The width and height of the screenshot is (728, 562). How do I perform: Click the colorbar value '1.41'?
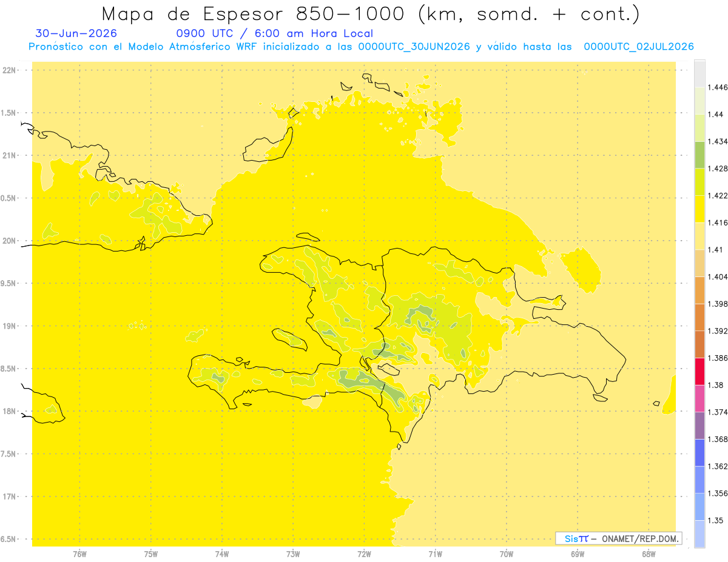click(x=715, y=250)
